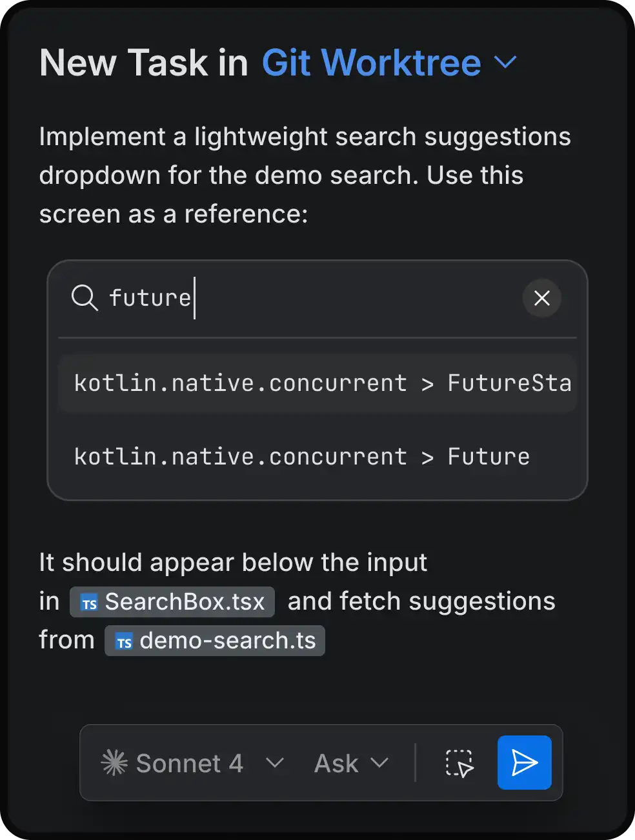Click the TS icon beside SearchBox.tsx
The width and height of the screenshot is (635, 840).
(89, 603)
